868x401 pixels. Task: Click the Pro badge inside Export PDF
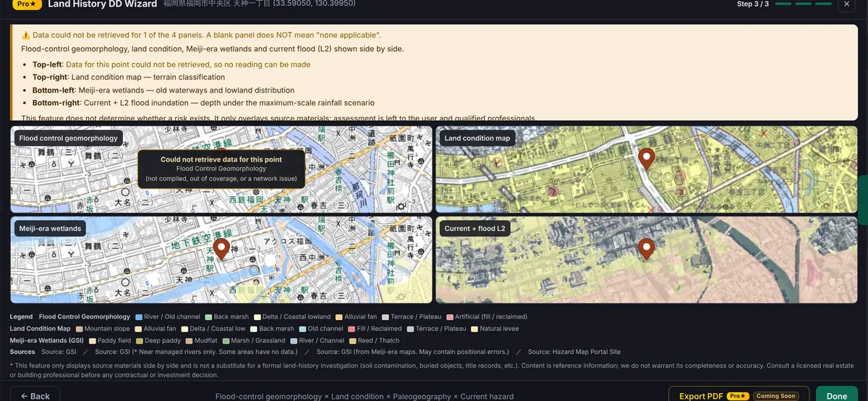[x=738, y=396]
